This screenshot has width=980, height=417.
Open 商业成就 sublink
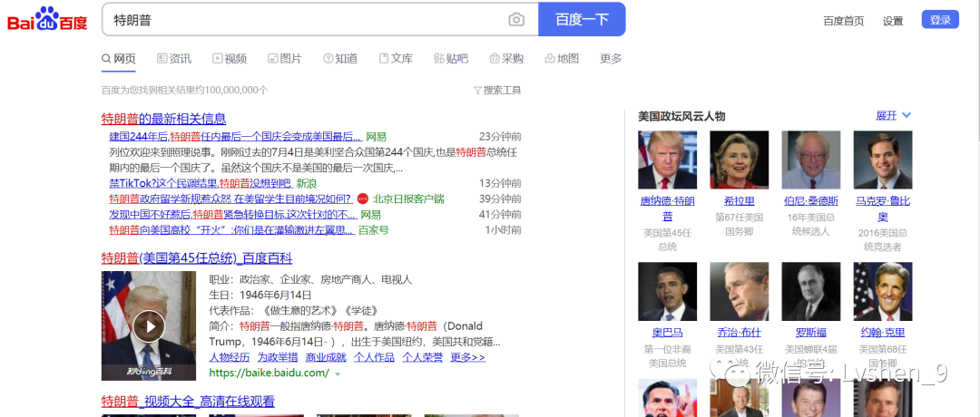pyautogui.click(x=326, y=358)
